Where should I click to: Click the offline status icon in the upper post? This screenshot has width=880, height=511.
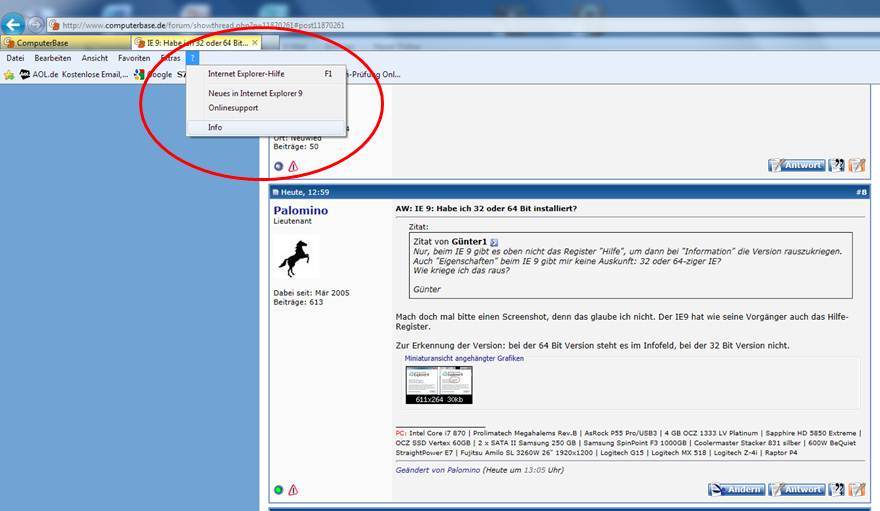pos(279,166)
